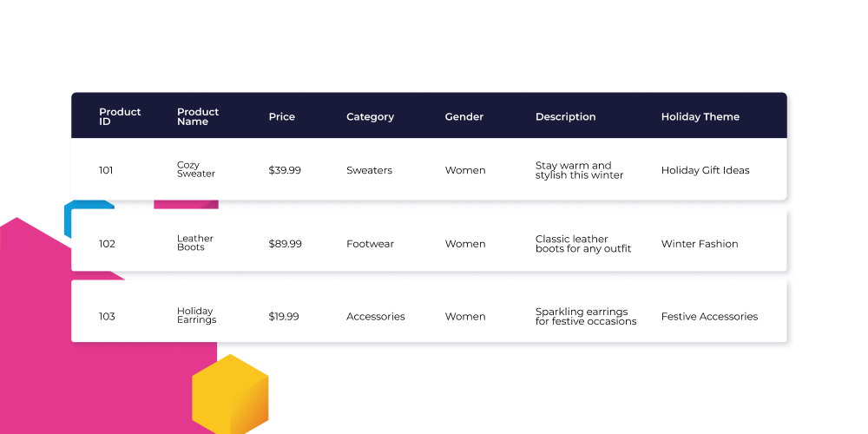
Task: Click the Cozy Sweater product name
Action: pyautogui.click(x=196, y=169)
